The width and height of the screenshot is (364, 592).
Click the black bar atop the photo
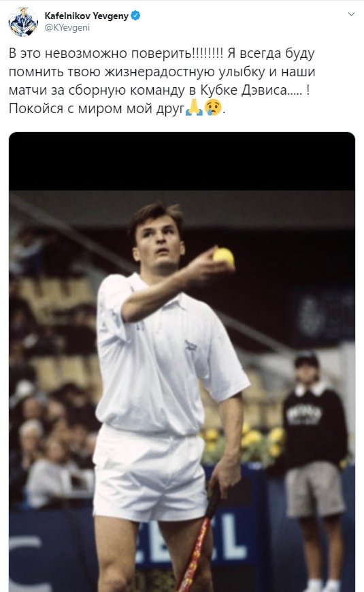pyautogui.click(x=182, y=161)
